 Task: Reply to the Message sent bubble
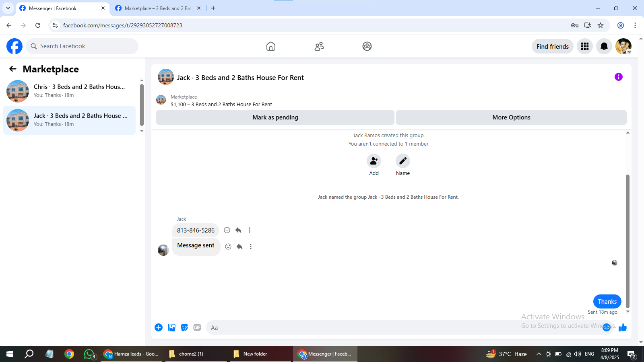(239, 247)
